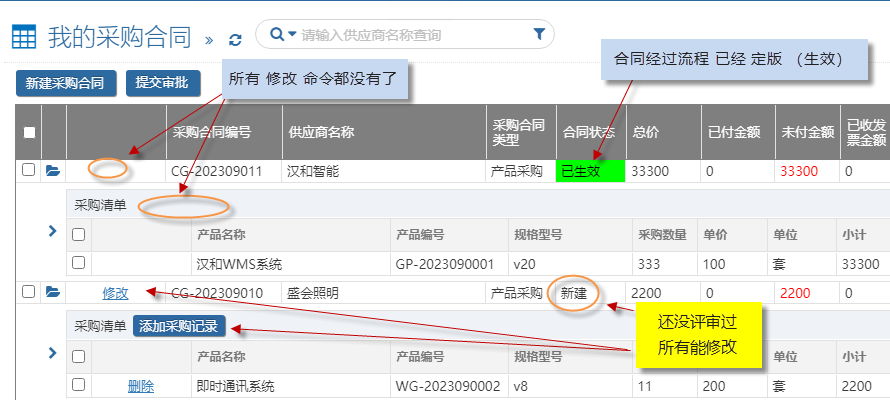Sort by 采购合同编号 column header
Viewport: 890px width, 400px height.
211,132
